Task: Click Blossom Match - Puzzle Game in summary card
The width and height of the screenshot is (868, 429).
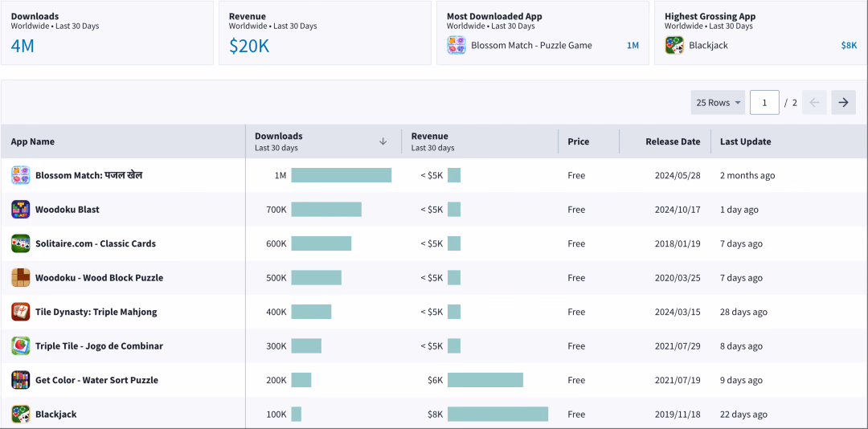Action: (x=531, y=46)
